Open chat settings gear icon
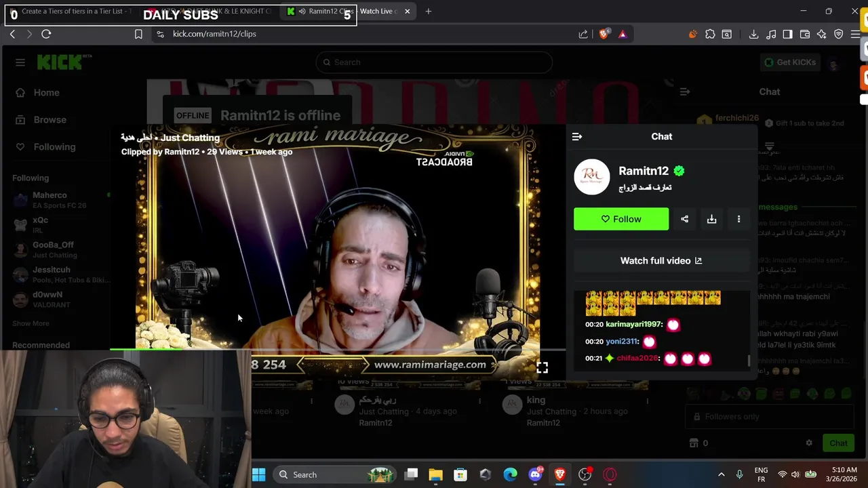868x488 pixels. click(808, 443)
